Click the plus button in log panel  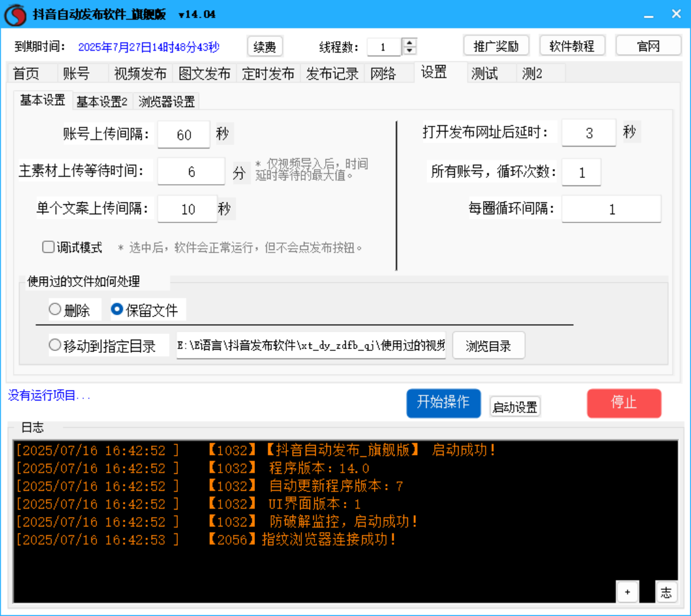tap(627, 592)
